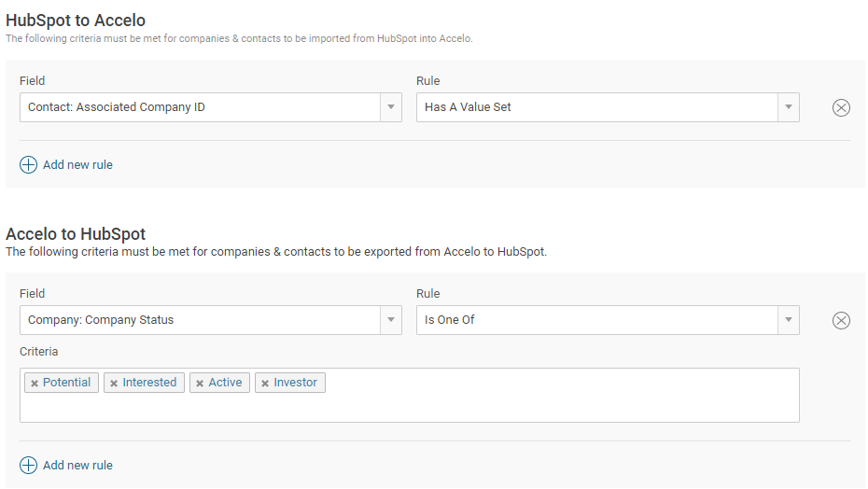Select the Investor tag label
Screen dimensions: 868x489
coord(295,383)
